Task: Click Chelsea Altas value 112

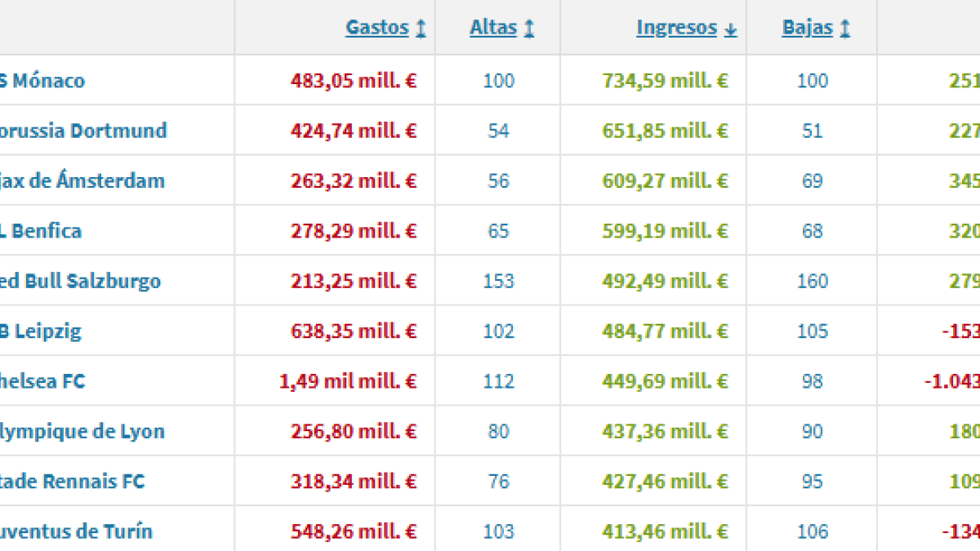Action: pos(498,381)
